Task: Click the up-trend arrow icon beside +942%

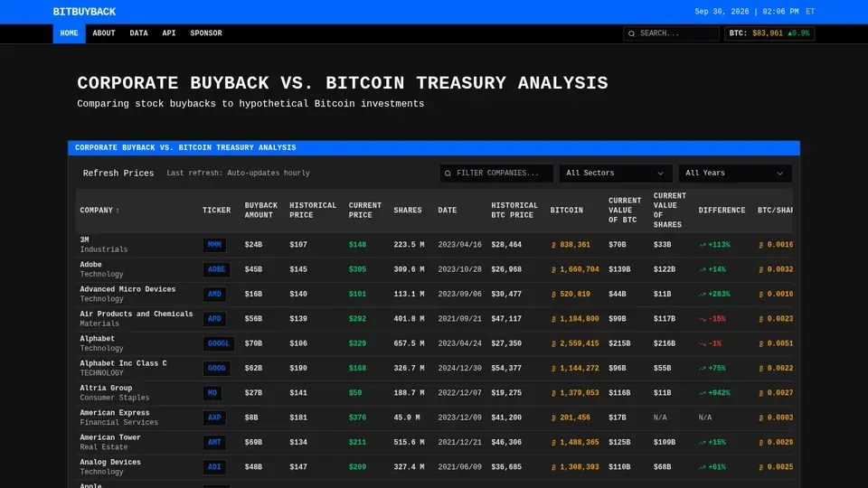Action: (703, 393)
